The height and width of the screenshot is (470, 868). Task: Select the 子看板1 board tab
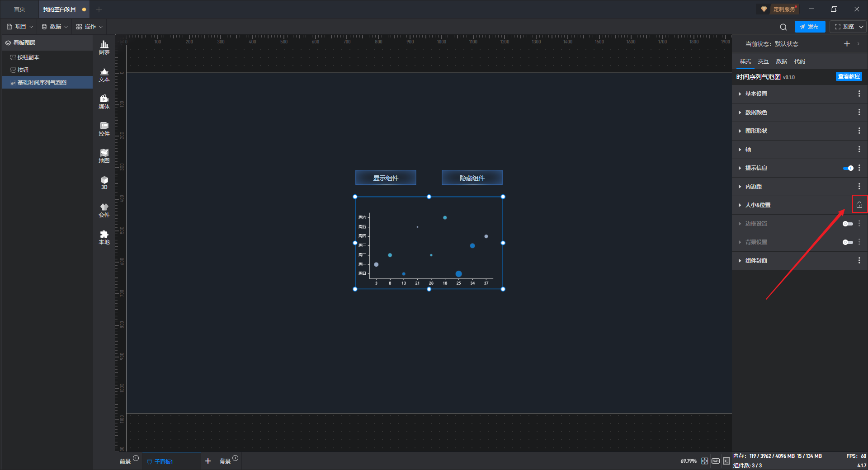coord(171,461)
